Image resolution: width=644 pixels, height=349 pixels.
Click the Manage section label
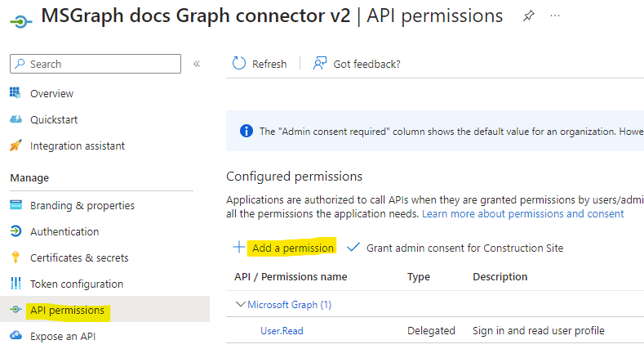pos(29,177)
